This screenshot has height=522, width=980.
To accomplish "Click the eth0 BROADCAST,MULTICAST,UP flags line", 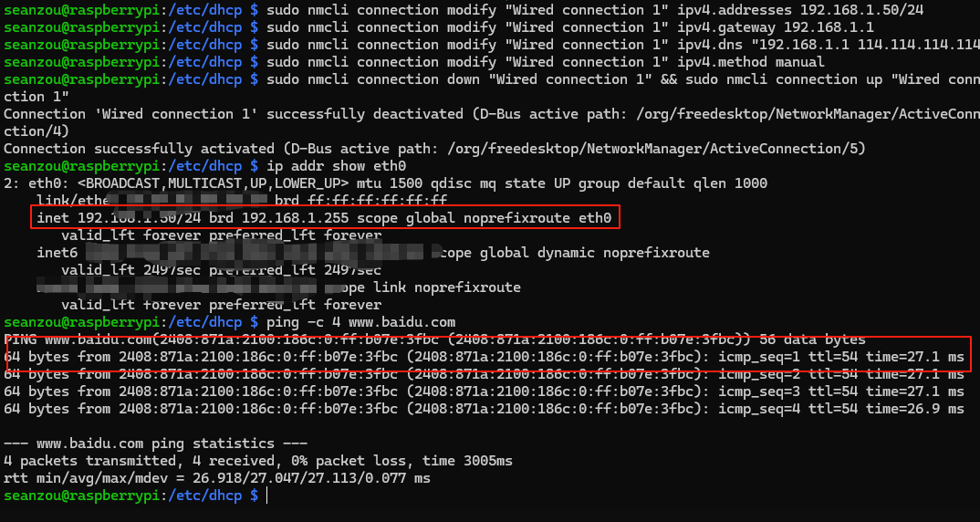I will [x=386, y=183].
